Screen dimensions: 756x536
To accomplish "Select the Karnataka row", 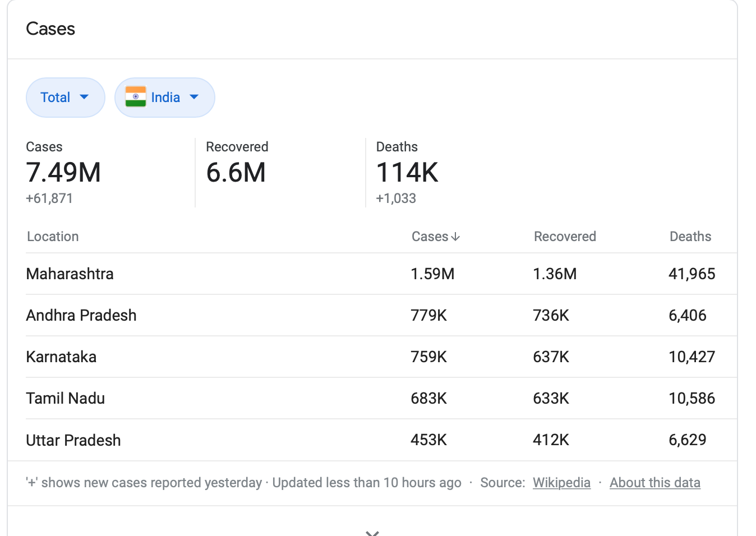I will click(x=381, y=357).
